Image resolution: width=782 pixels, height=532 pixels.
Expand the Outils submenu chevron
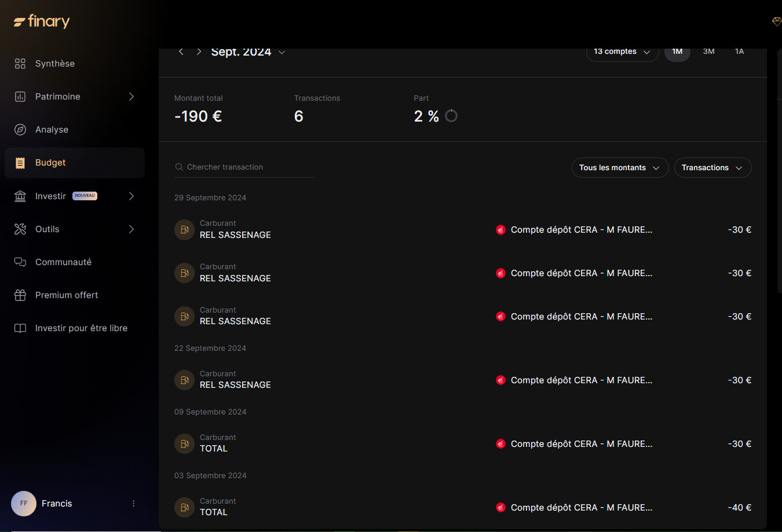(x=131, y=229)
